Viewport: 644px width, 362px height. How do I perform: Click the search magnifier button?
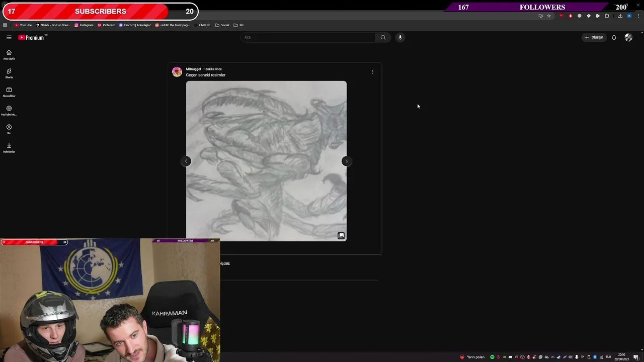click(x=383, y=37)
